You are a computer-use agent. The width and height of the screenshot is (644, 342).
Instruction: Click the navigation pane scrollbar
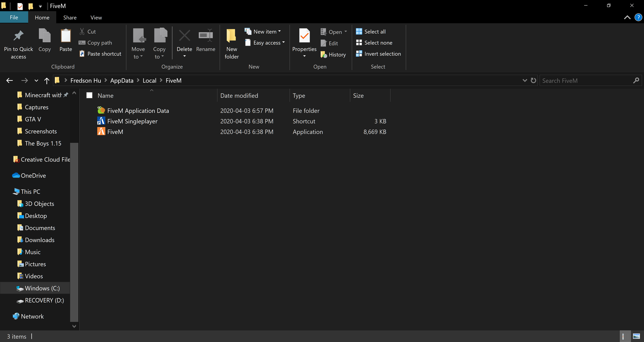point(74,232)
